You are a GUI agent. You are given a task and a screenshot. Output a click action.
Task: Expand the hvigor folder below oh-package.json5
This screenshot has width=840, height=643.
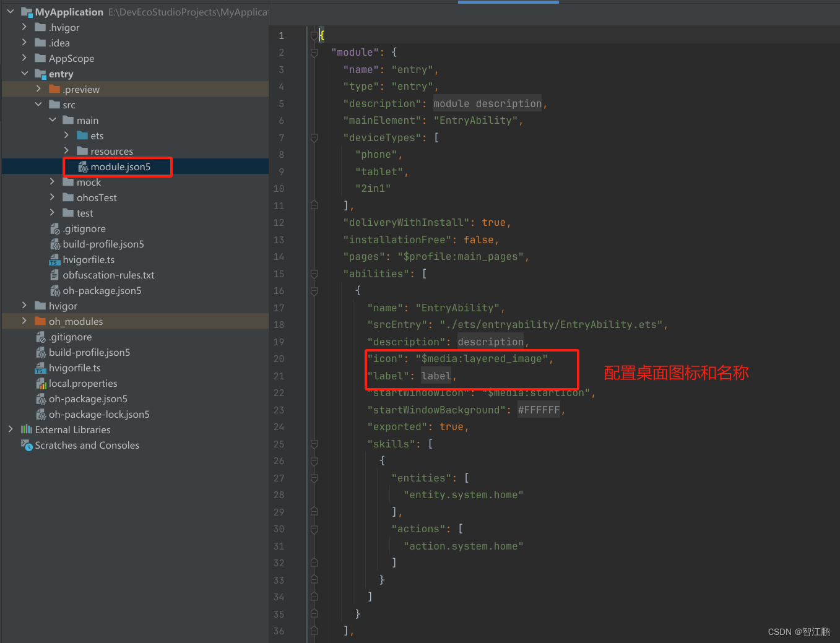click(24, 305)
